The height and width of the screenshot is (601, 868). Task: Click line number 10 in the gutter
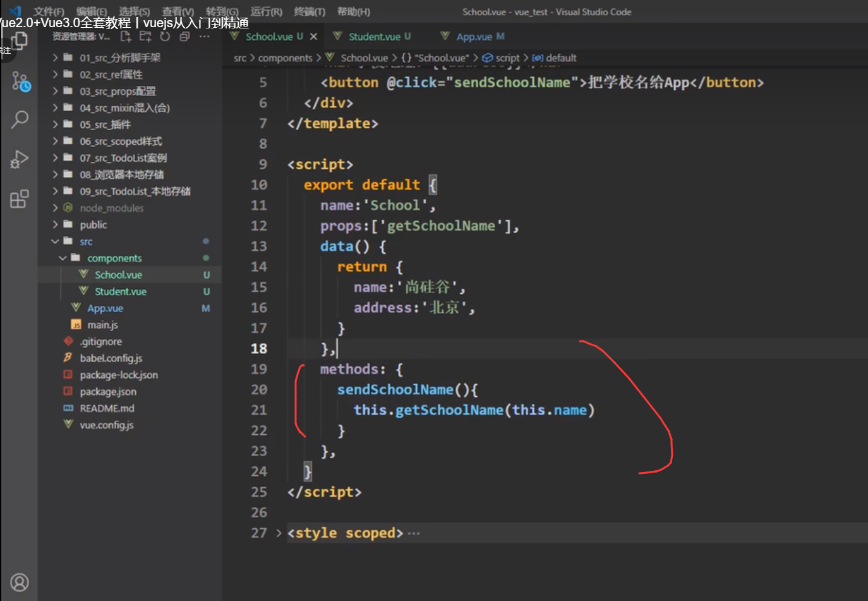(x=259, y=185)
